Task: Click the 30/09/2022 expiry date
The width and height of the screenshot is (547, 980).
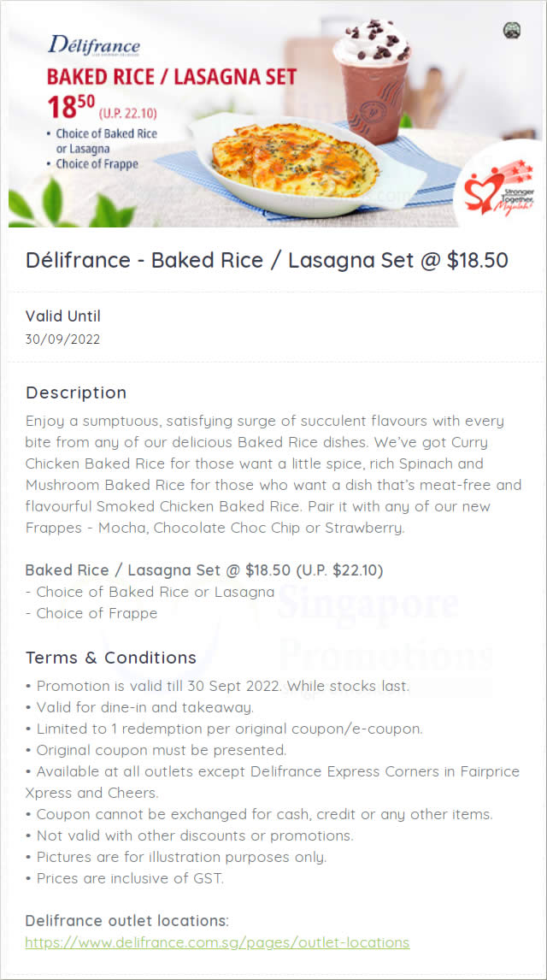Action: [x=62, y=339]
